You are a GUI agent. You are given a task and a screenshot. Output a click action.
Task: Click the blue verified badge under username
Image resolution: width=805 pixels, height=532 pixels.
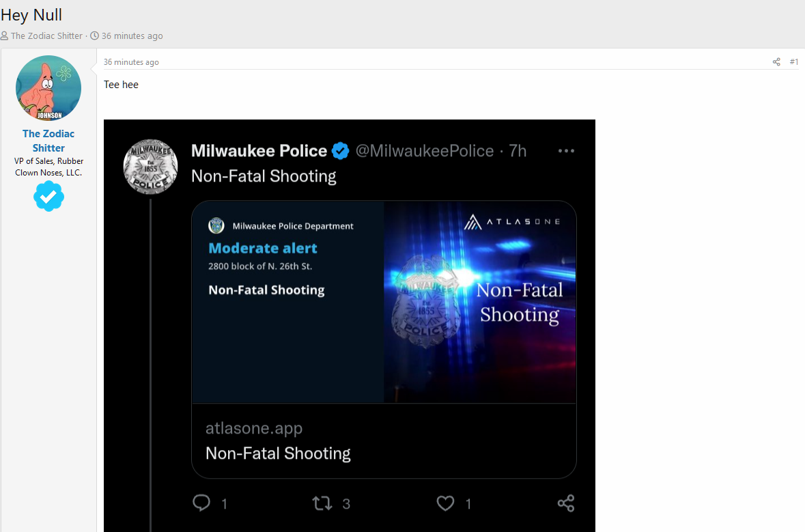tap(48, 196)
